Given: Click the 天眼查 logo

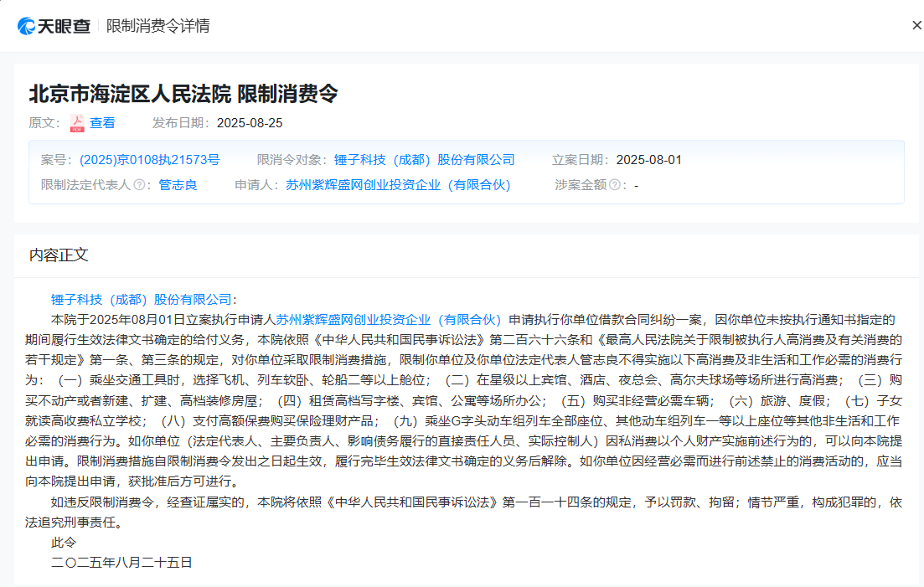Looking at the screenshot, I should pyautogui.click(x=54, y=26).
